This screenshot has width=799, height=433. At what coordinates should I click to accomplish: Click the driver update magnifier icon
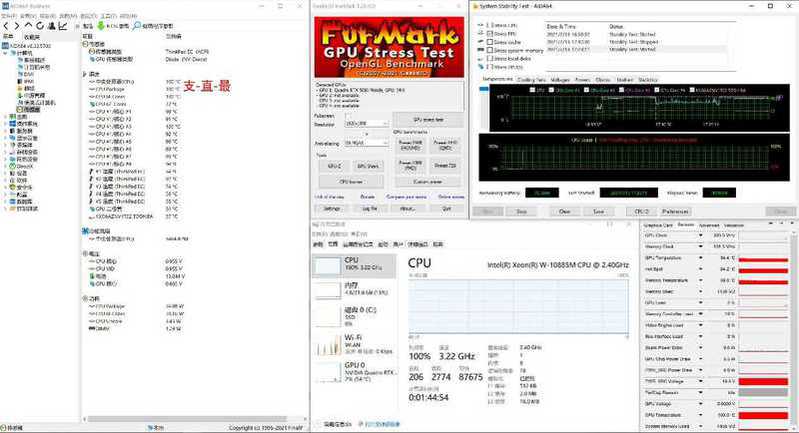(136, 25)
